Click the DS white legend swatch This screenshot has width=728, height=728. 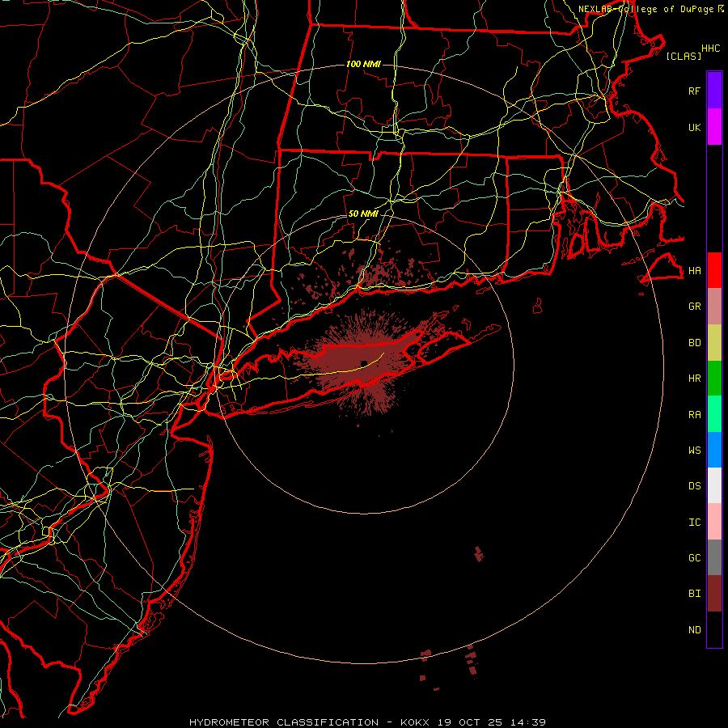pyautogui.click(x=714, y=485)
